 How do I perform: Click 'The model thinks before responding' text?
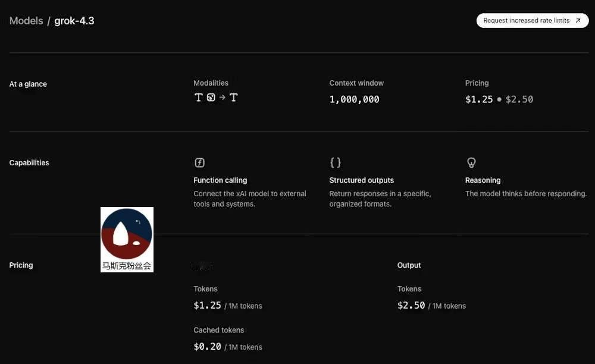pos(525,194)
